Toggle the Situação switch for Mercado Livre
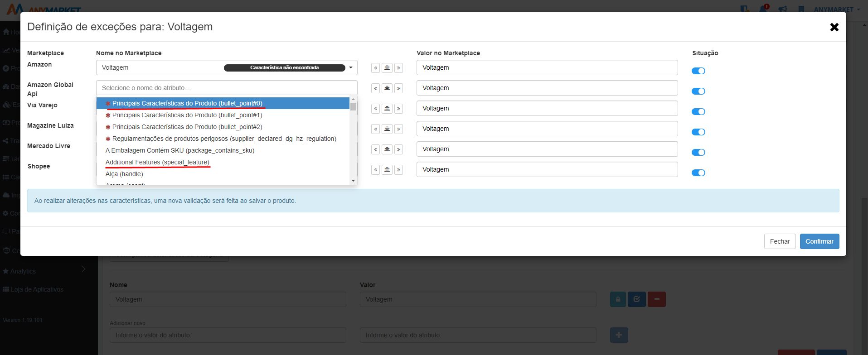 [x=698, y=152]
